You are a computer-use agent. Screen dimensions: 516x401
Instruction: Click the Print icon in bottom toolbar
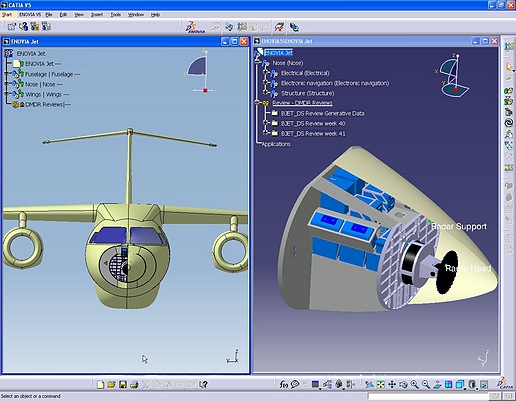(x=134, y=385)
